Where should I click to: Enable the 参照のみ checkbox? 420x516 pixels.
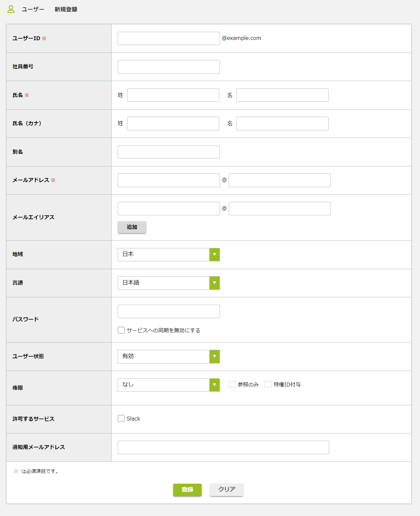coord(232,384)
